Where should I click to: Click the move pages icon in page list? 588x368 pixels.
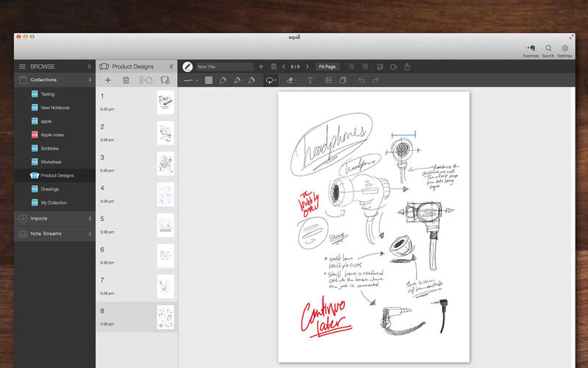click(x=146, y=80)
